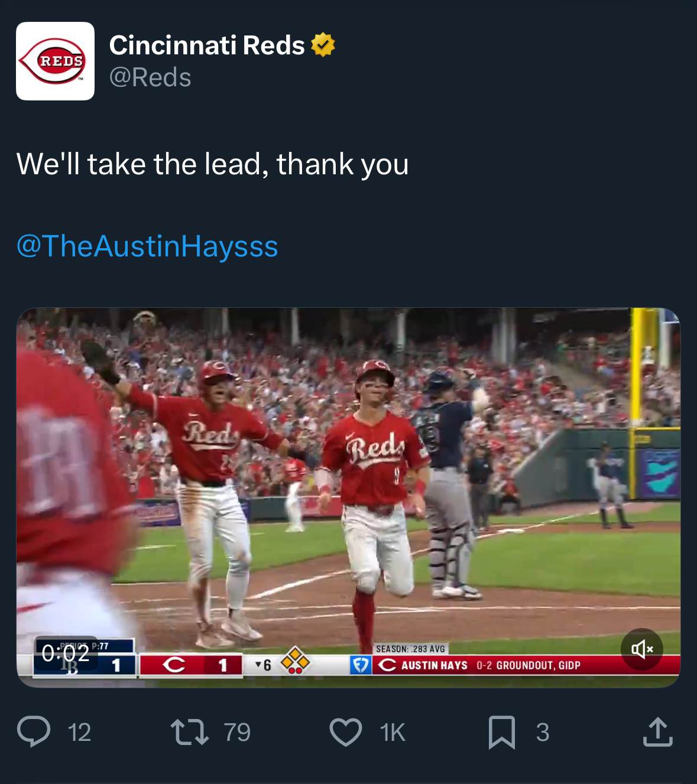Image resolution: width=697 pixels, height=784 pixels.
Task: Click the gold verified badge
Action: (x=323, y=45)
